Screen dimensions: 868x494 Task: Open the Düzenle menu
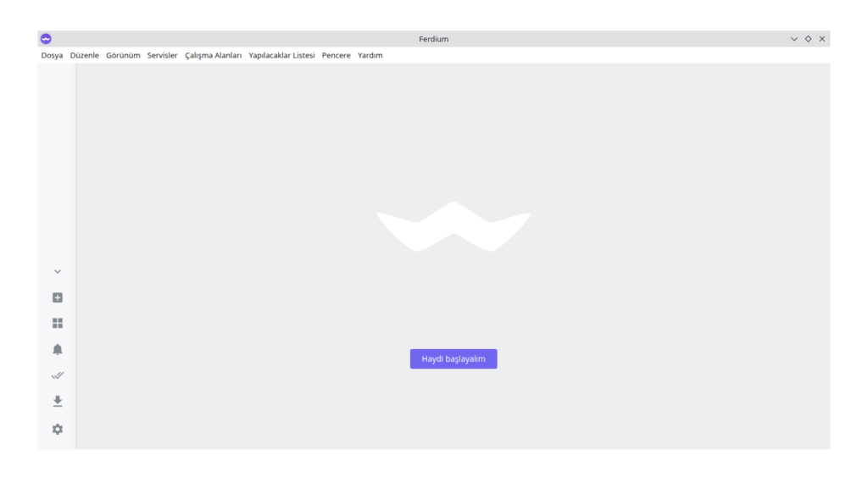click(x=85, y=55)
